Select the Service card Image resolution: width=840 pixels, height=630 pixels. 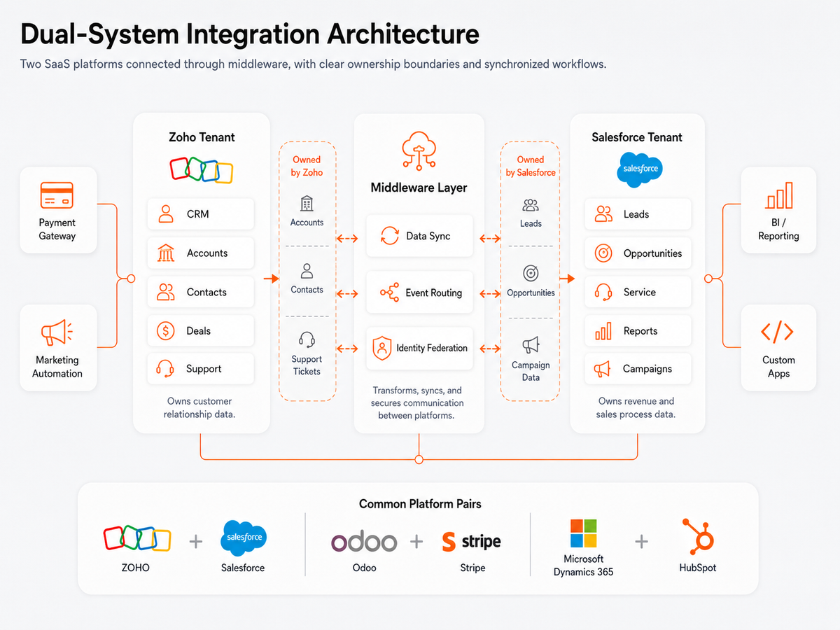638,292
